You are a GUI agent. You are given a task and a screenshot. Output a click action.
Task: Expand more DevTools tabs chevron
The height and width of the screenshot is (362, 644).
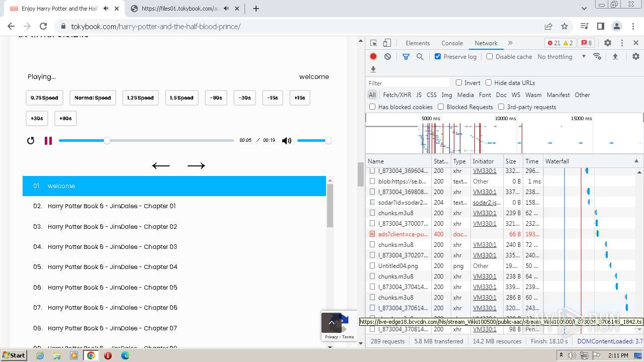(x=510, y=43)
